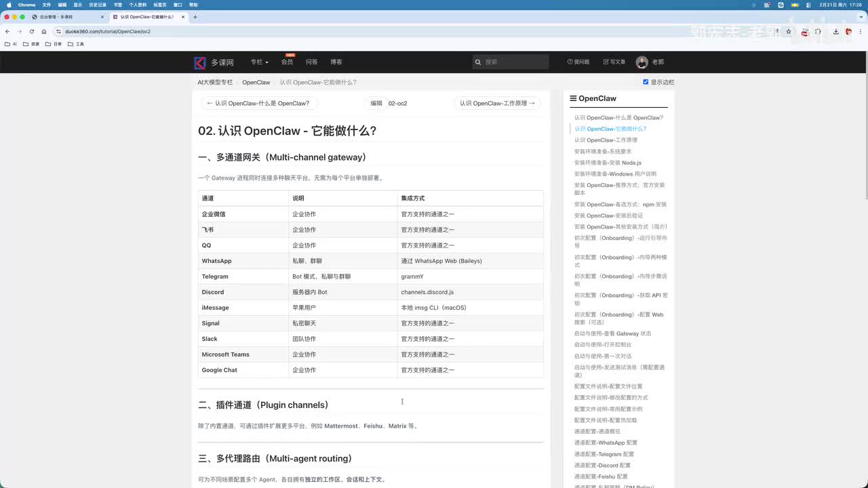Bookmark this page with star icon
868x488 pixels.
[x=789, y=31]
